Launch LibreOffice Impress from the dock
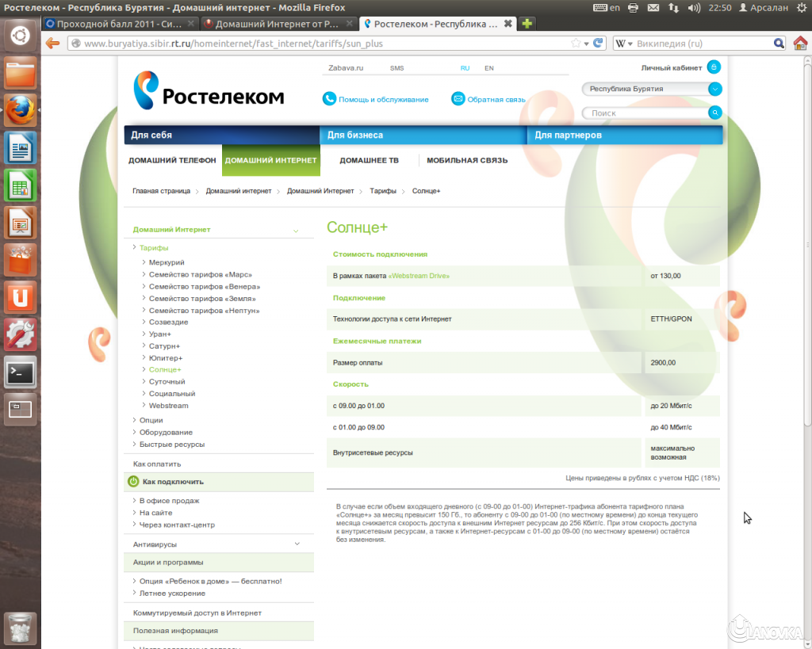This screenshot has width=812, height=649. 20,223
